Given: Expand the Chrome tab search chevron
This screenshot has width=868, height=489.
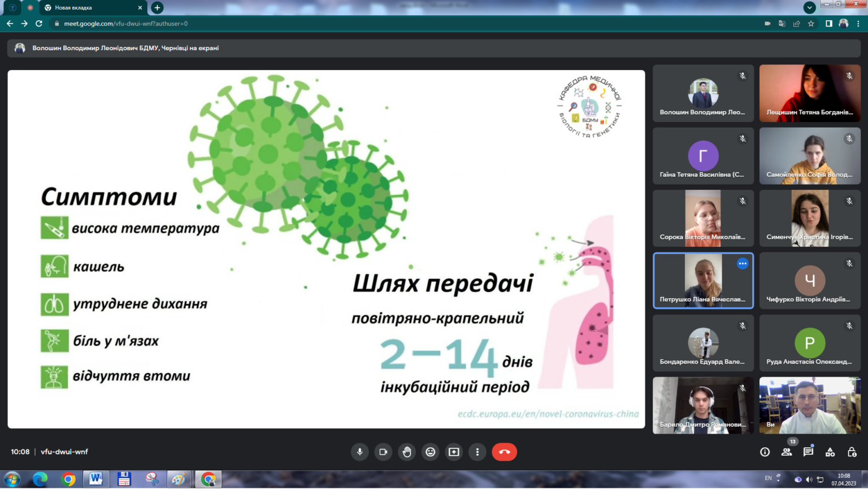Looking at the screenshot, I should point(809,7).
